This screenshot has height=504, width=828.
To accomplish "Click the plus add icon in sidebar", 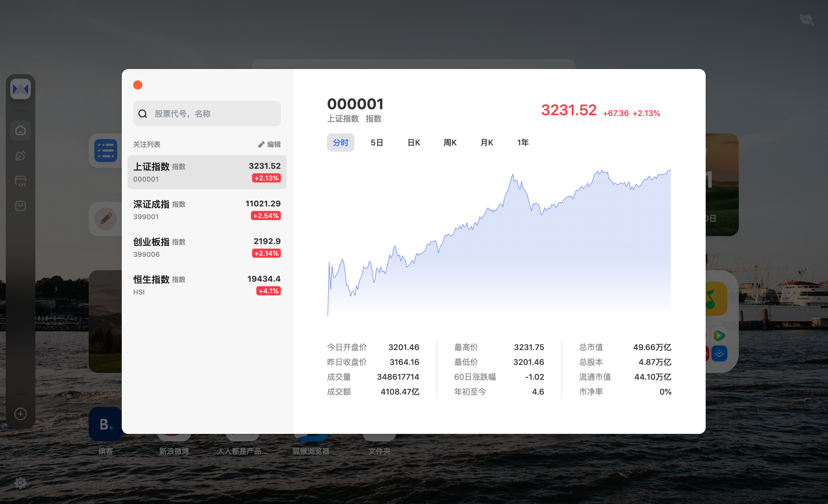I will [21, 414].
